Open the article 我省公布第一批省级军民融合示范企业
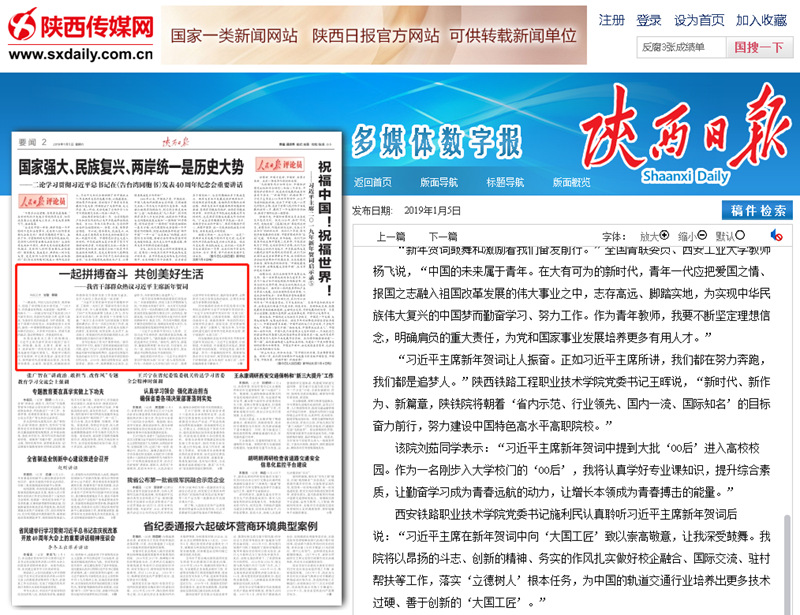Screen dimensions: 800x615 click(x=176, y=480)
